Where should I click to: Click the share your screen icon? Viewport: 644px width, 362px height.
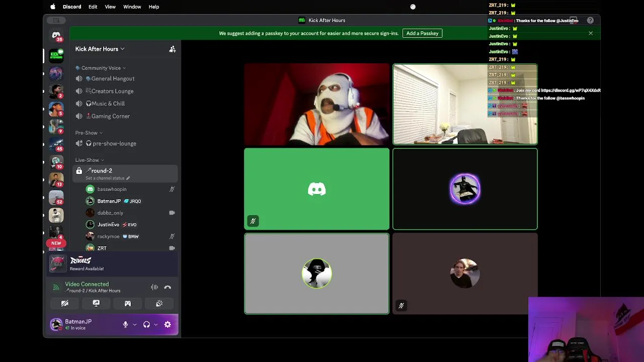[x=96, y=303]
